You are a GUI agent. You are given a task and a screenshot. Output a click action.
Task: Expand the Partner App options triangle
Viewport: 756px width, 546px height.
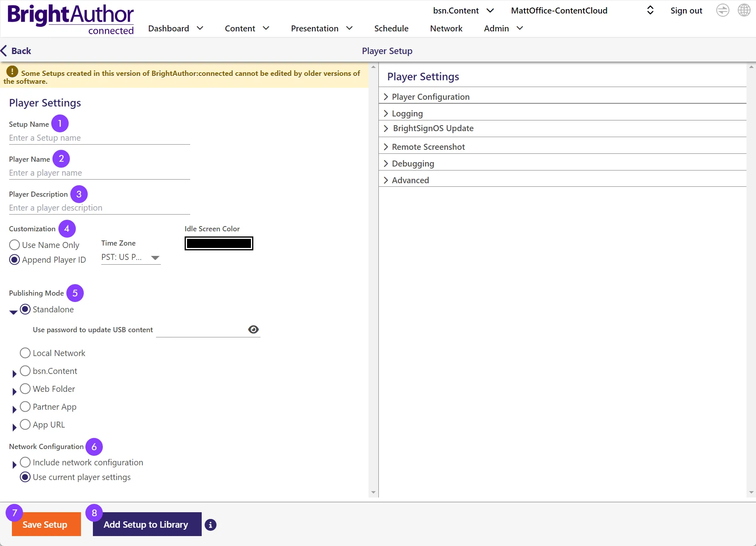click(14, 409)
